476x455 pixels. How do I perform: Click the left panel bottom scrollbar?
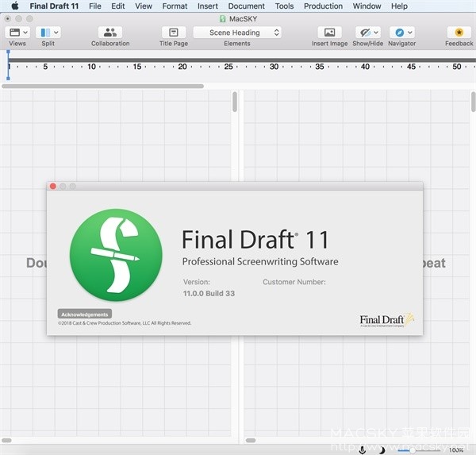pyautogui.click(x=6, y=441)
